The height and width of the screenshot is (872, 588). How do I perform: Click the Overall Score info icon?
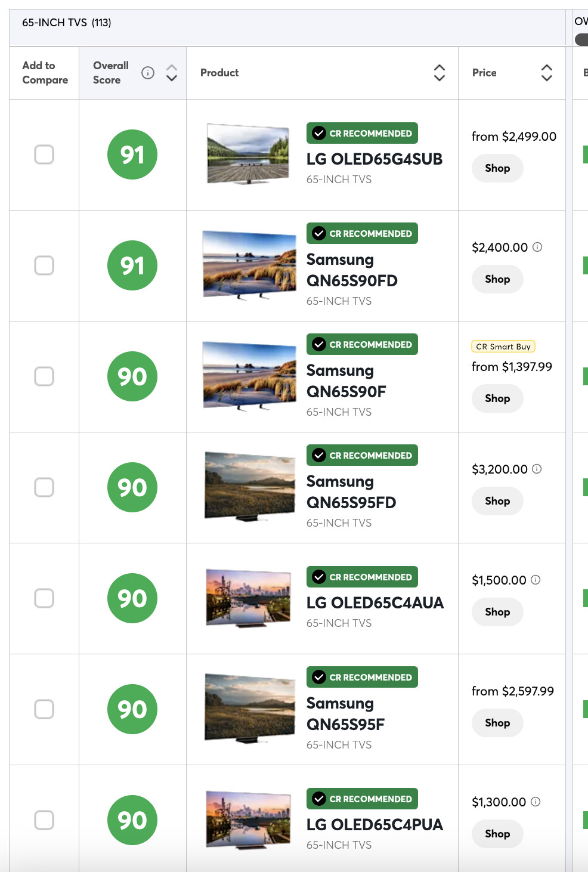(148, 73)
